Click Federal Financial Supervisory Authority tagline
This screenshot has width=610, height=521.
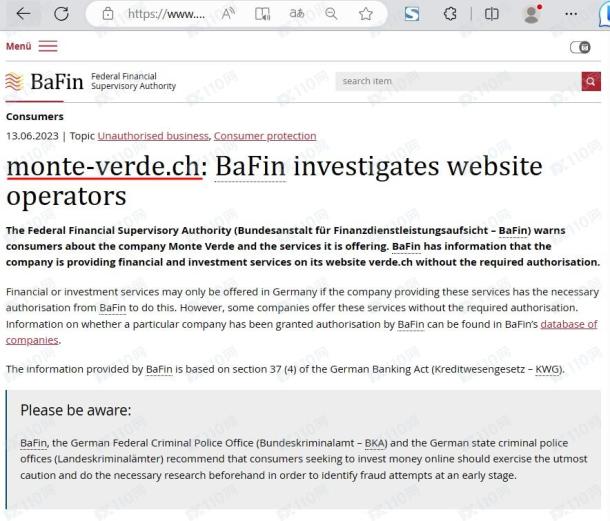coord(133,81)
